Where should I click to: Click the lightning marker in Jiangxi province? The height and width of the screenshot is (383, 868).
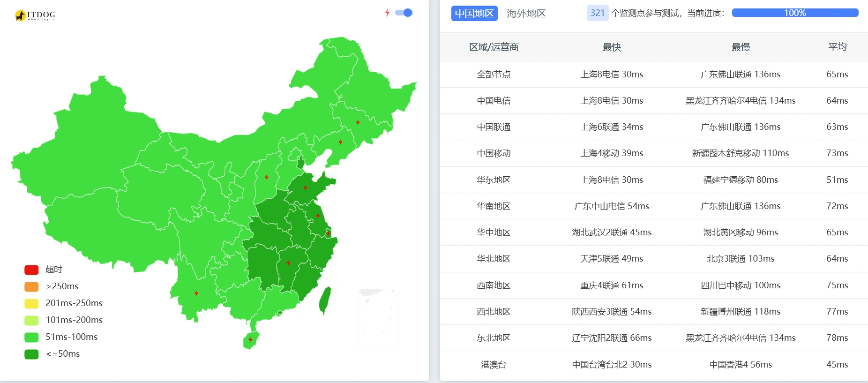(x=288, y=263)
